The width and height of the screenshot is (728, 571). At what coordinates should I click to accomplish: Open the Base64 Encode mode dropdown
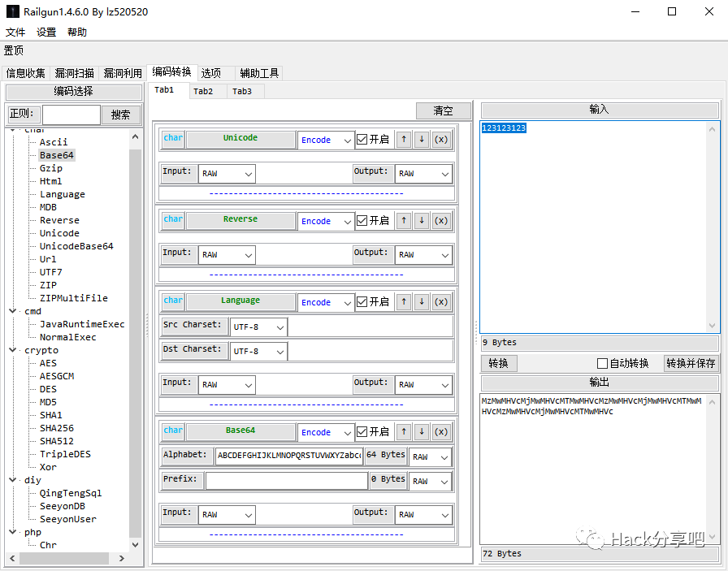coord(326,432)
